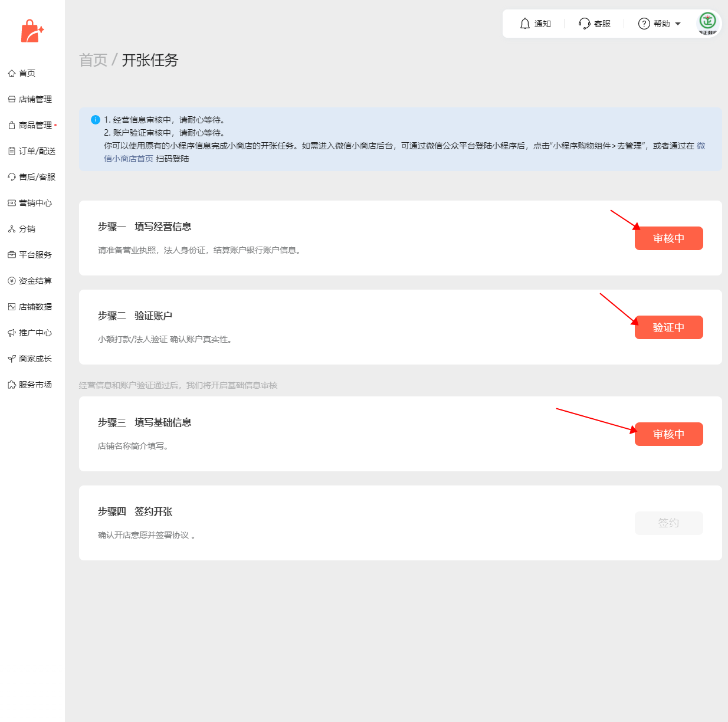Screen dimensions: 728x722
Task: Open 资金结算 in the sidebar
Action: tap(35, 281)
